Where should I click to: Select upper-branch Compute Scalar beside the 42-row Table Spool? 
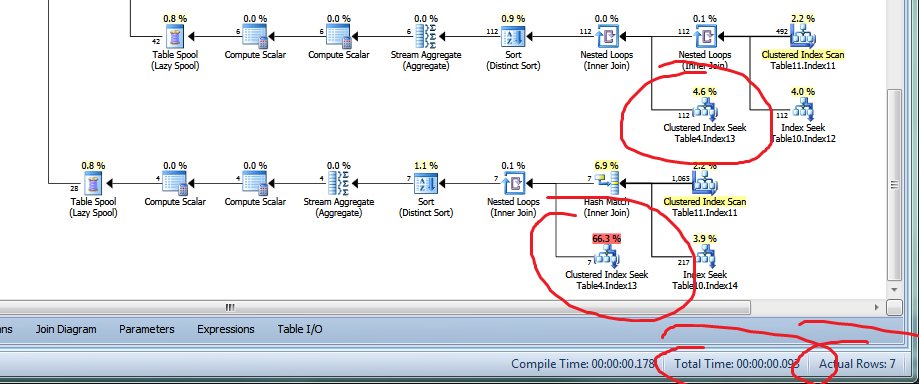tap(256, 37)
